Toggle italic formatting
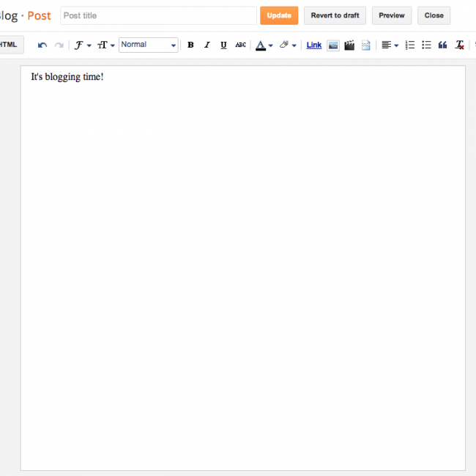The width and height of the screenshot is (476, 476). pos(207,45)
